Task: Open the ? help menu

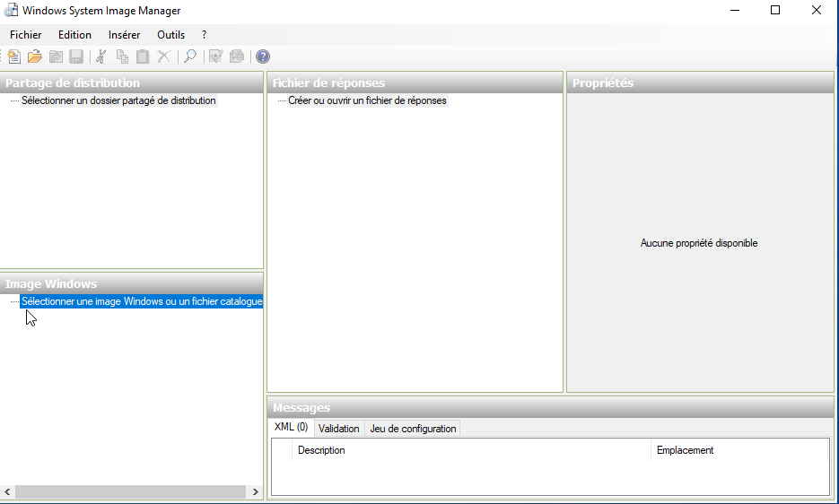Action: (x=204, y=35)
